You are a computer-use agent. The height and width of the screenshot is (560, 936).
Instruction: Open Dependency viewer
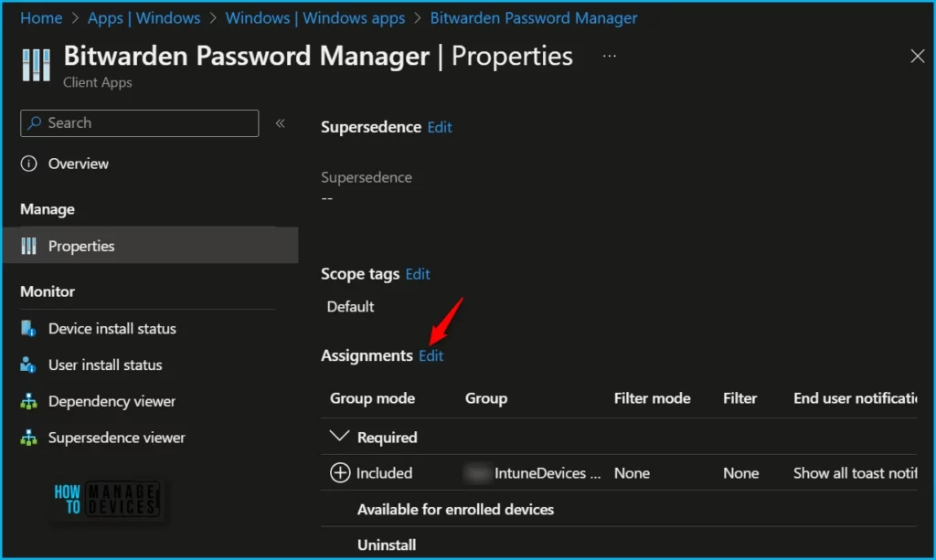pos(112,401)
